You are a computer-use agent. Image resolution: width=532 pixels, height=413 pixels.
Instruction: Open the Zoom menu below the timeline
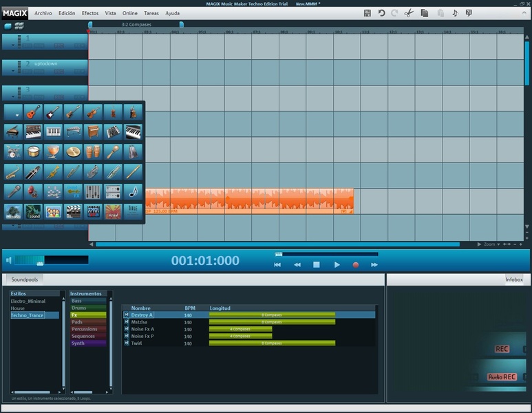(x=489, y=244)
